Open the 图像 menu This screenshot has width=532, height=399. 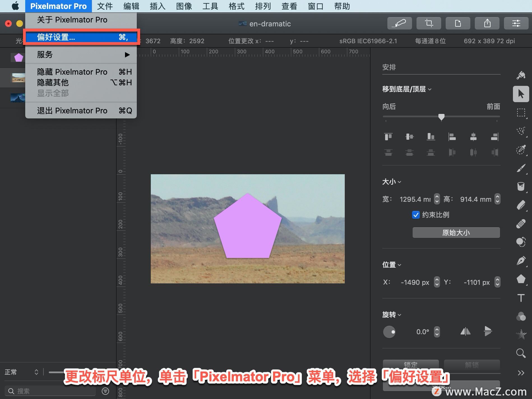pyautogui.click(x=184, y=6)
